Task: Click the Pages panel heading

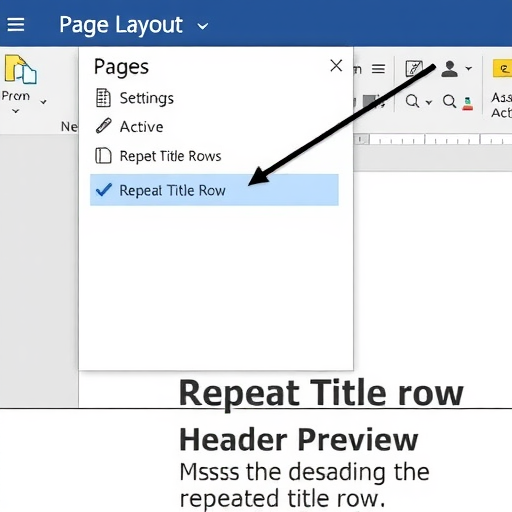Action: (121, 67)
